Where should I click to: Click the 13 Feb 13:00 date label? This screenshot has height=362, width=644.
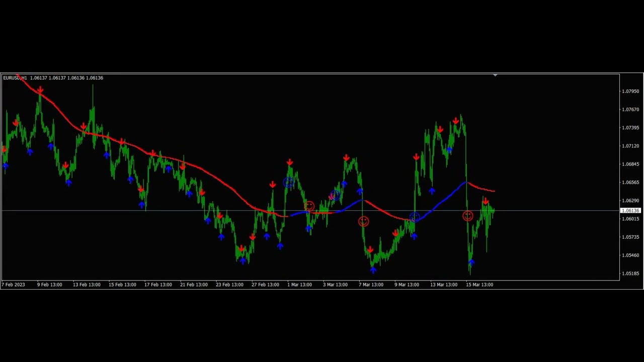click(87, 285)
